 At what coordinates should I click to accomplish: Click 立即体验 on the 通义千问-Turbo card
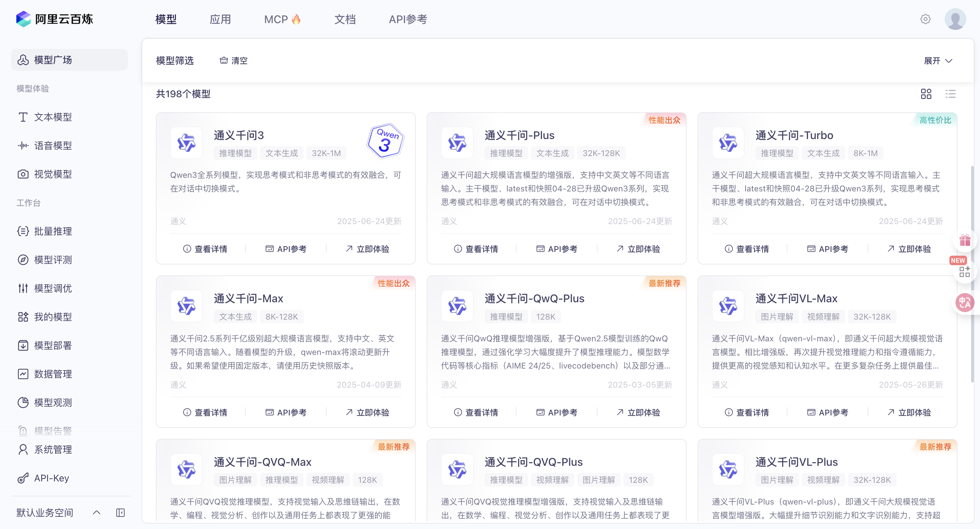coord(909,249)
